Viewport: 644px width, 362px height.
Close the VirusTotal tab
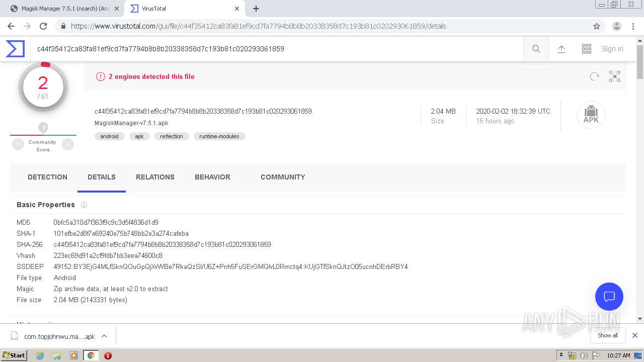(x=237, y=9)
